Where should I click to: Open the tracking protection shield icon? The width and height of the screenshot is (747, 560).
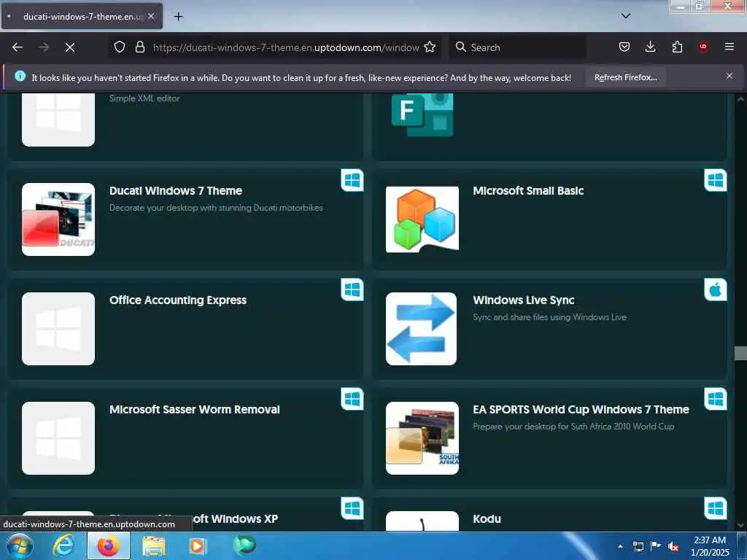pyautogui.click(x=120, y=47)
